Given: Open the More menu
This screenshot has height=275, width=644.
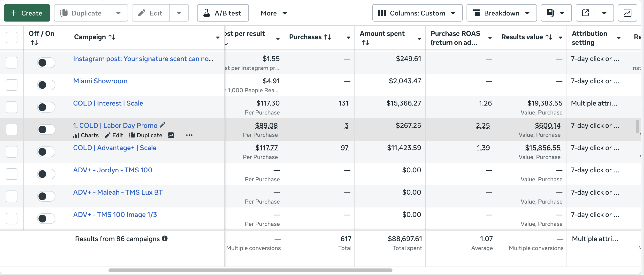Looking at the screenshot, I should [x=274, y=13].
